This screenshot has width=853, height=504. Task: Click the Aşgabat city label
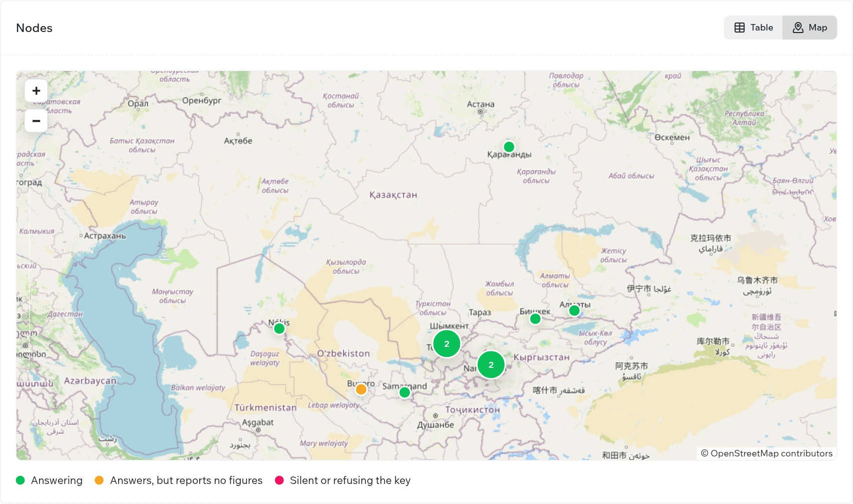tap(258, 422)
